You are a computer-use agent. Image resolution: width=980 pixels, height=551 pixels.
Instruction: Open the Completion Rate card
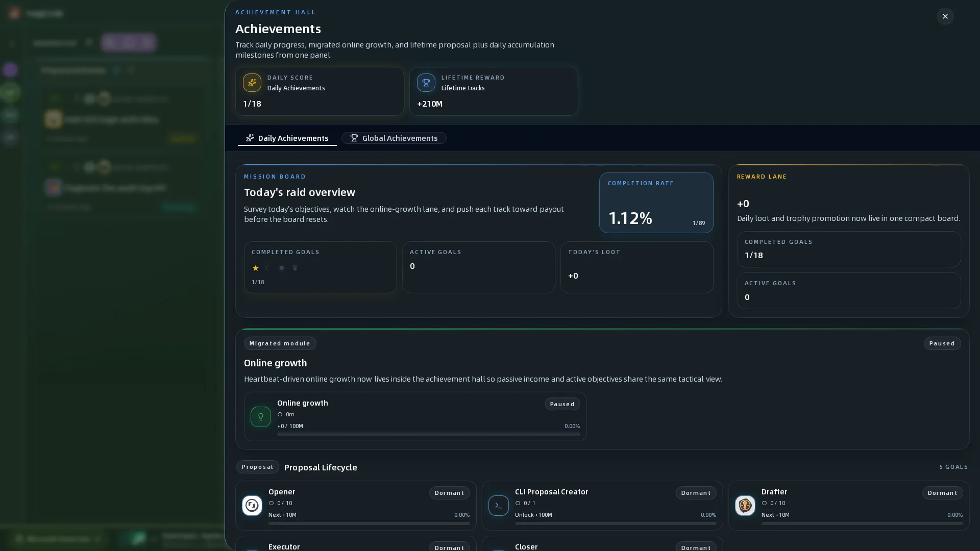pyautogui.click(x=656, y=203)
